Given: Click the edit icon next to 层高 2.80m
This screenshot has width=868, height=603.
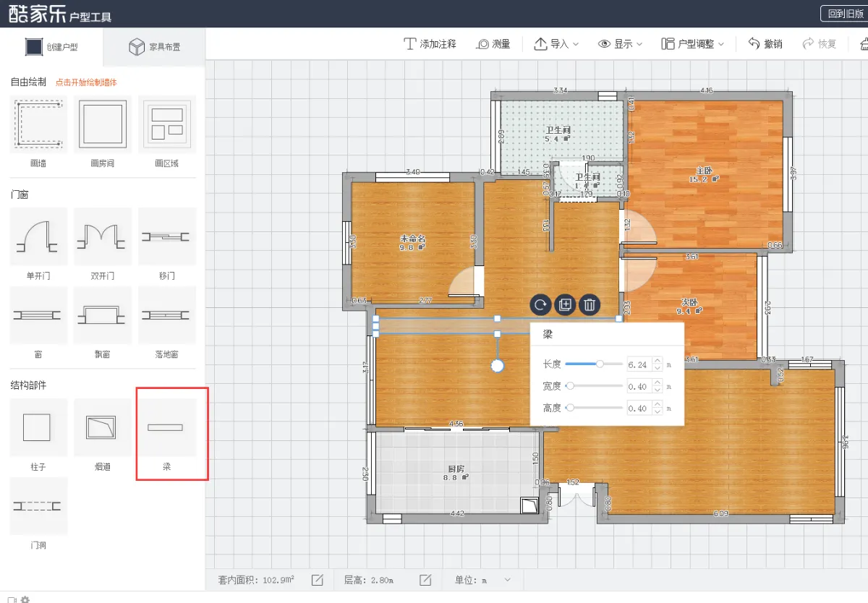Looking at the screenshot, I should pos(425,579).
